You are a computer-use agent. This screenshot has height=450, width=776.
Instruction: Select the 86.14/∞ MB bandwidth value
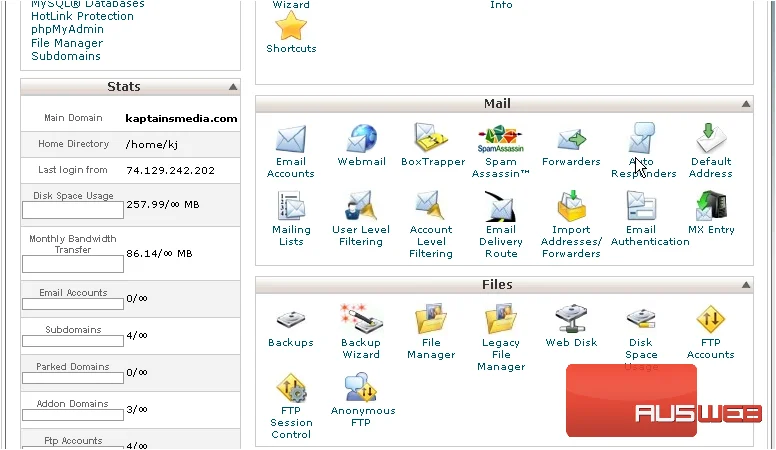159,253
